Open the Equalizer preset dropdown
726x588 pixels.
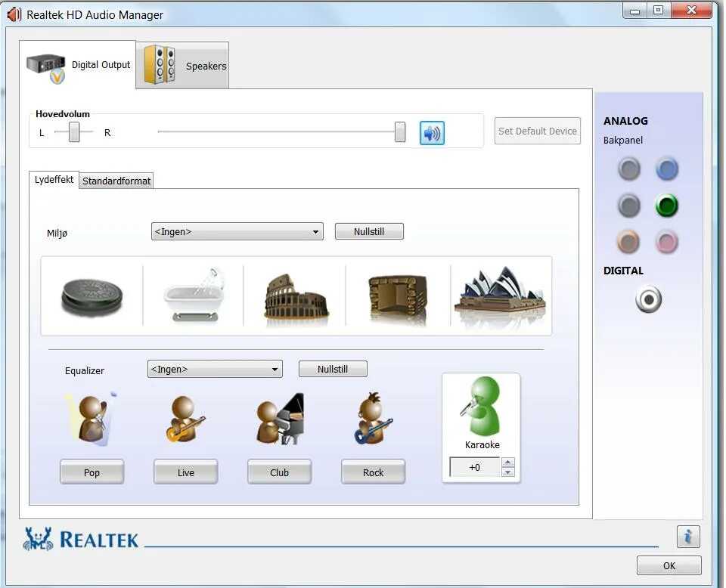coord(215,369)
